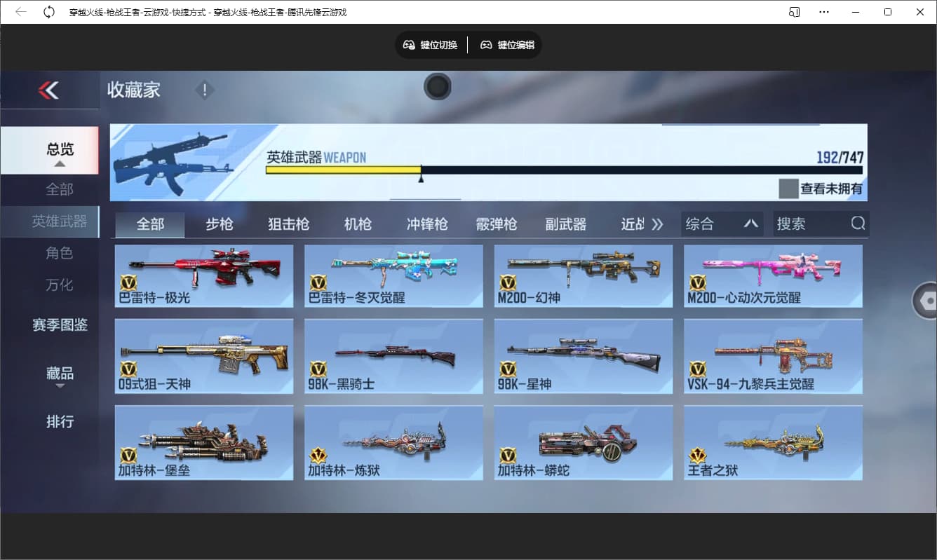937x560 pixels.
Task: Tick the 查看未拥有 checkbox
Action: tap(789, 189)
